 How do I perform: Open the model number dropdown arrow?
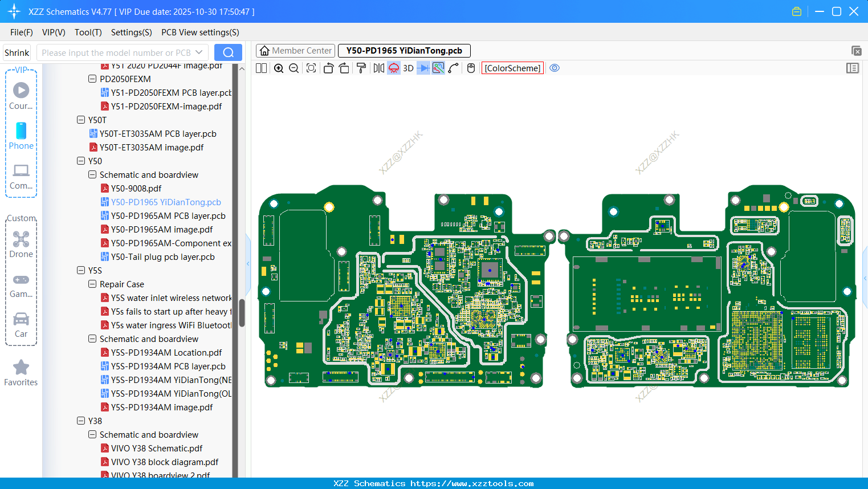tap(199, 52)
